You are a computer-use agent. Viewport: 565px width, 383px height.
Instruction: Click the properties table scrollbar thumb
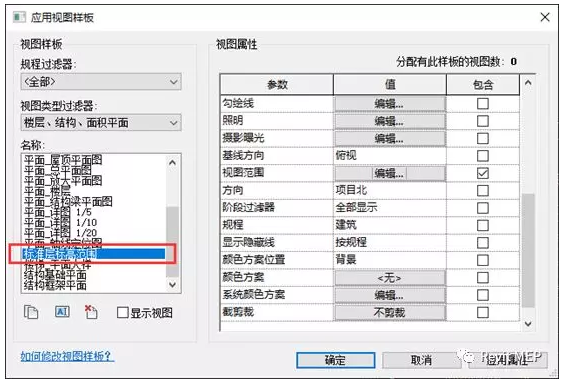(528, 251)
